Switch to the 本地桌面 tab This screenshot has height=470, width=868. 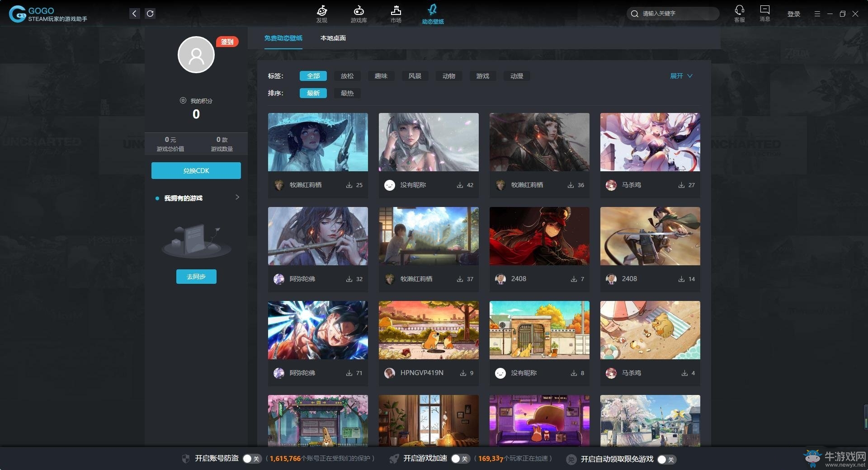click(333, 38)
